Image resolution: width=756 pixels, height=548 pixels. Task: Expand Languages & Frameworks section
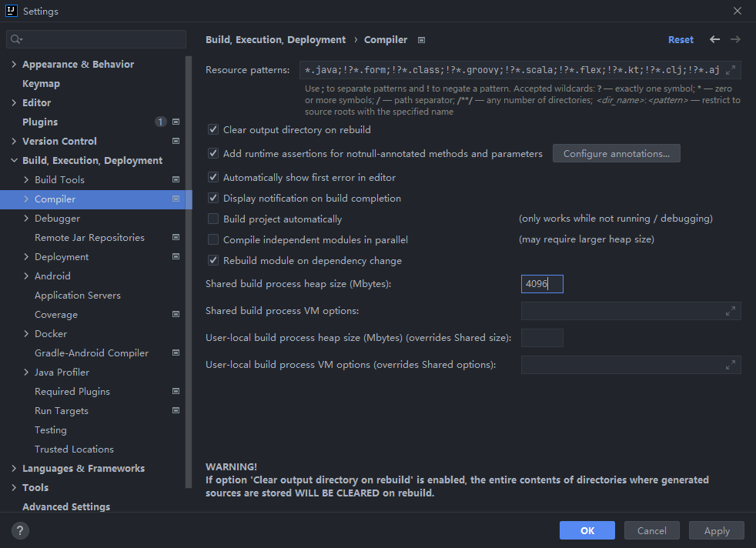(14, 469)
